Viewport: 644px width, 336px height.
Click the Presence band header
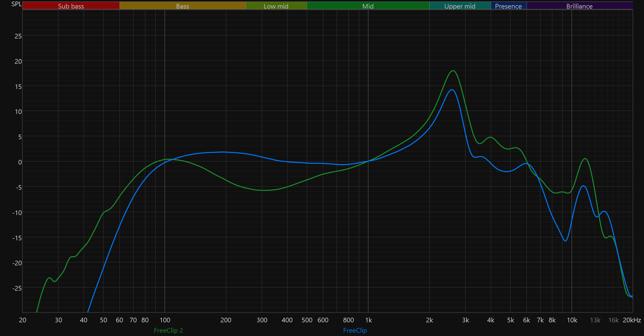pos(509,6)
